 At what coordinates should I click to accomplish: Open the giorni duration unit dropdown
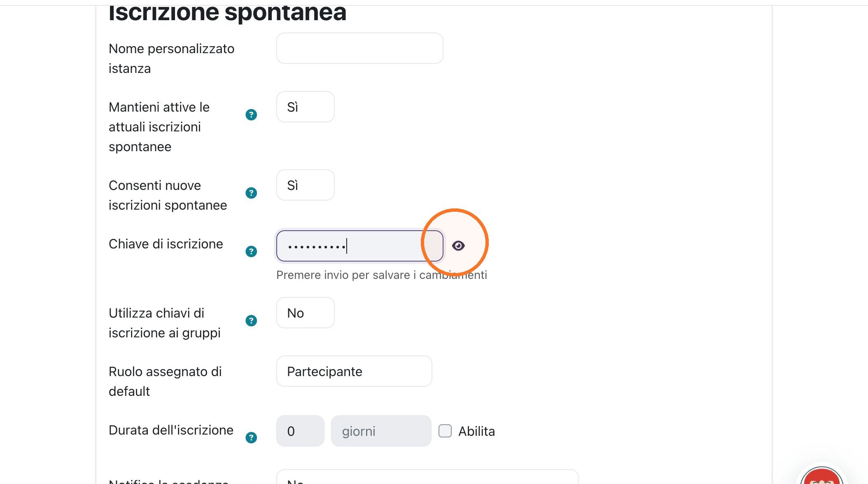[381, 431]
